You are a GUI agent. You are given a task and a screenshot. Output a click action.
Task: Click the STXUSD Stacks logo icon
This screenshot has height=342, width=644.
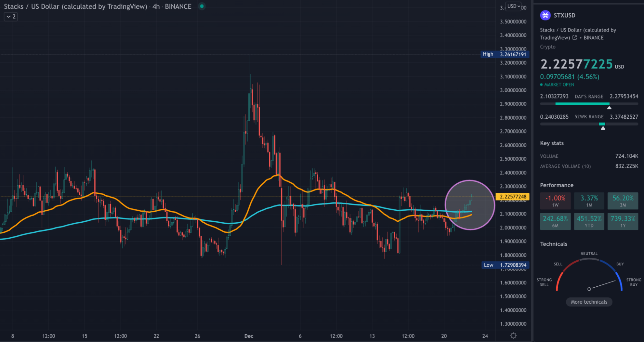(x=545, y=15)
